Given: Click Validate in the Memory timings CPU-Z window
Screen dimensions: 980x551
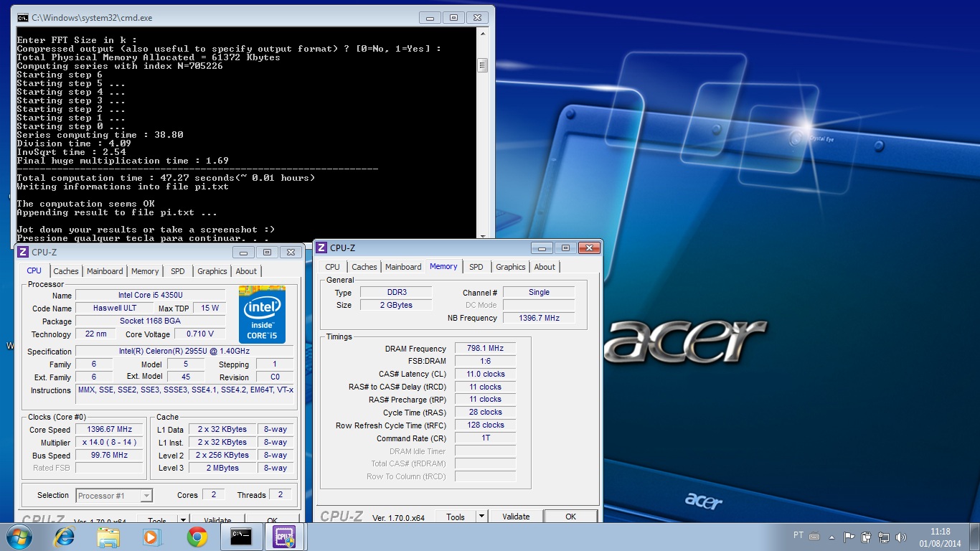Looking at the screenshot, I should click(x=516, y=517).
